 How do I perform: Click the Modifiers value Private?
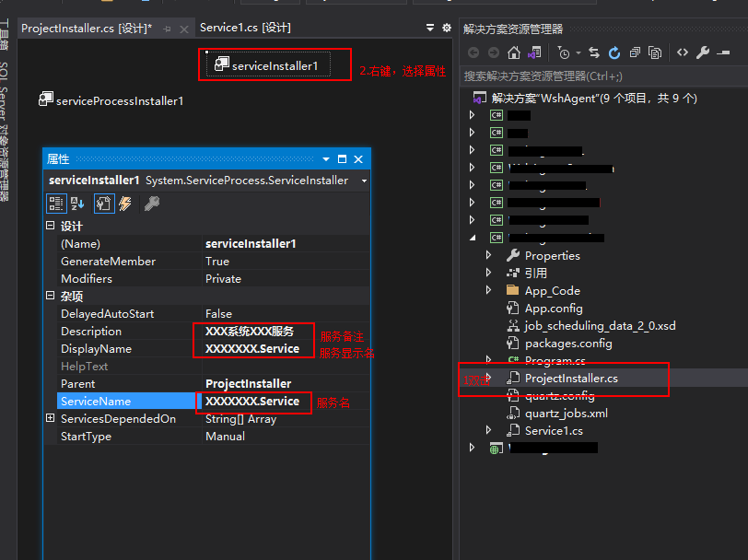223,279
